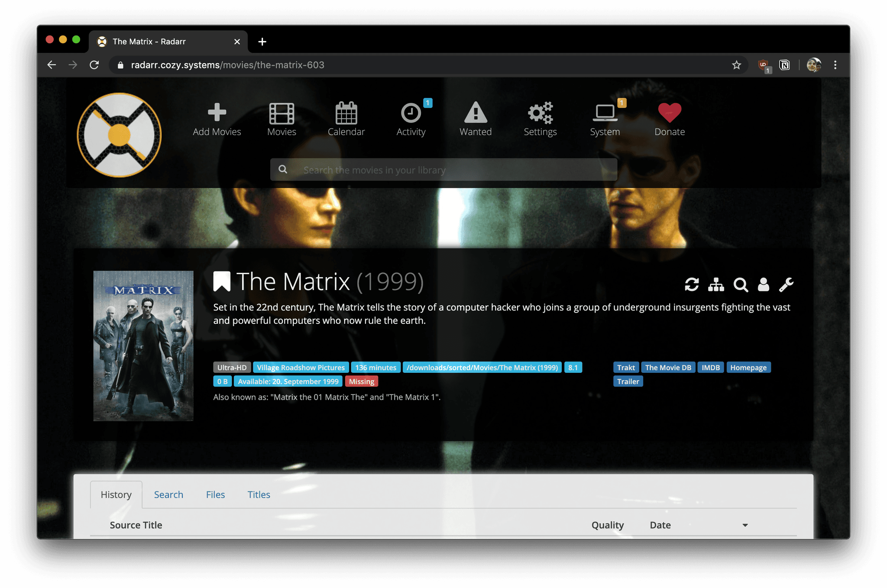Click the movie folder path badge
887x588 pixels.
tap(482, 367)
